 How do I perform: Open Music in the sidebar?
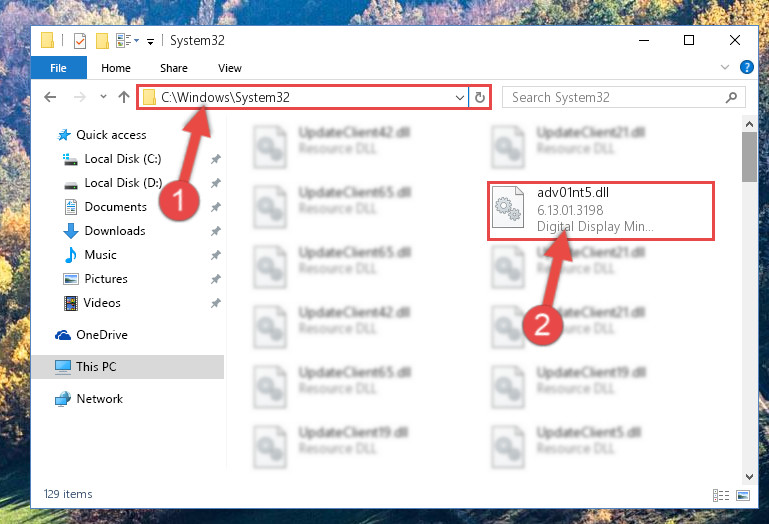pos(101,255)
